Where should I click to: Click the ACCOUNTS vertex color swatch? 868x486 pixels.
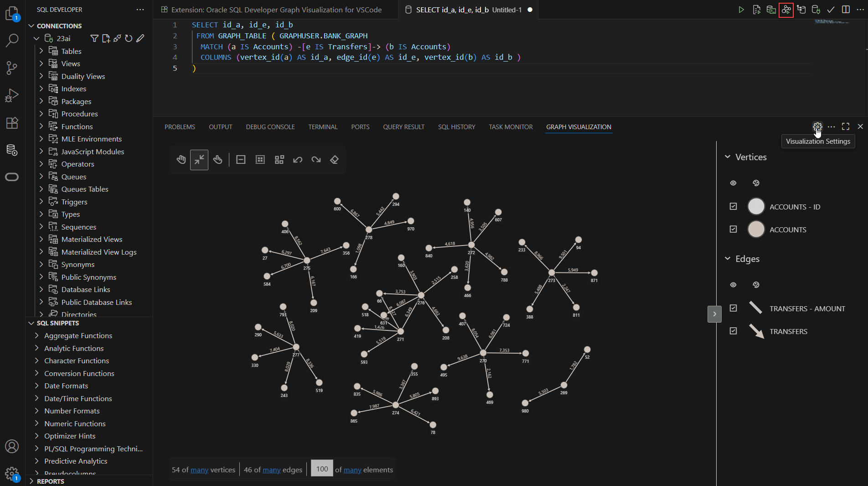[756, 229]
